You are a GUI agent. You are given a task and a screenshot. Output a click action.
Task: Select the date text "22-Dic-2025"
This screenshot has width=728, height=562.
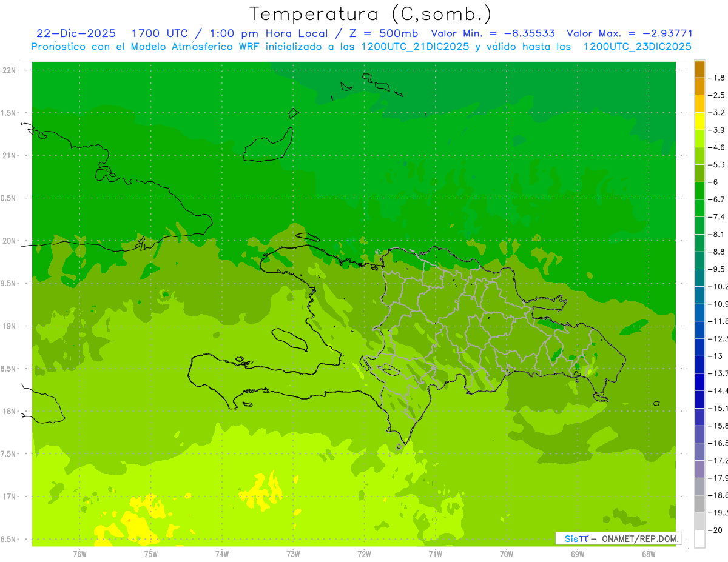76,33
